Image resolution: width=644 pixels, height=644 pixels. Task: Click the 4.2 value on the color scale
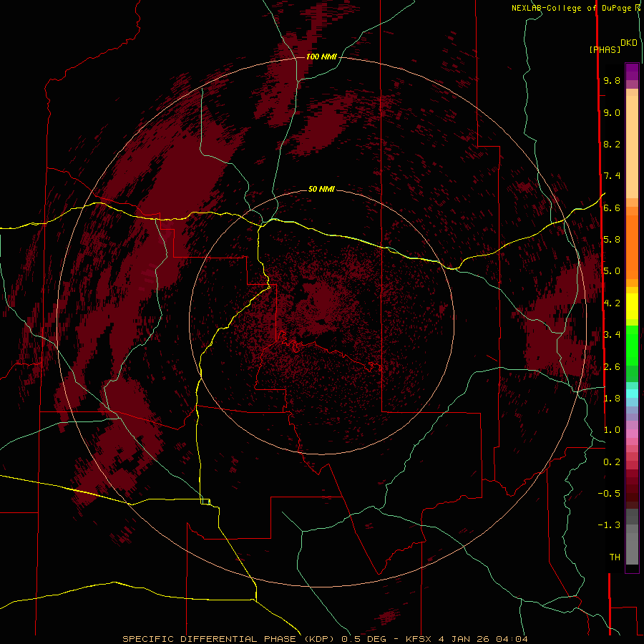612,303
